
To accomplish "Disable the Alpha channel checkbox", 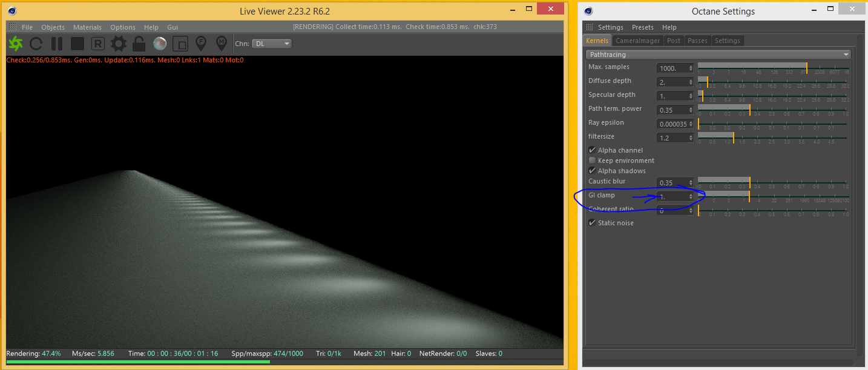I will pos(592,150).
